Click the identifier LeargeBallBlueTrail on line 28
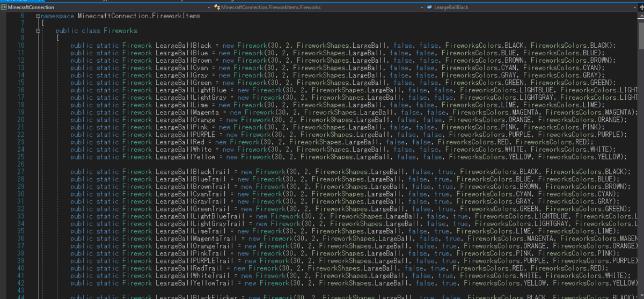644x299 pixels. click(x=191, y=179)
